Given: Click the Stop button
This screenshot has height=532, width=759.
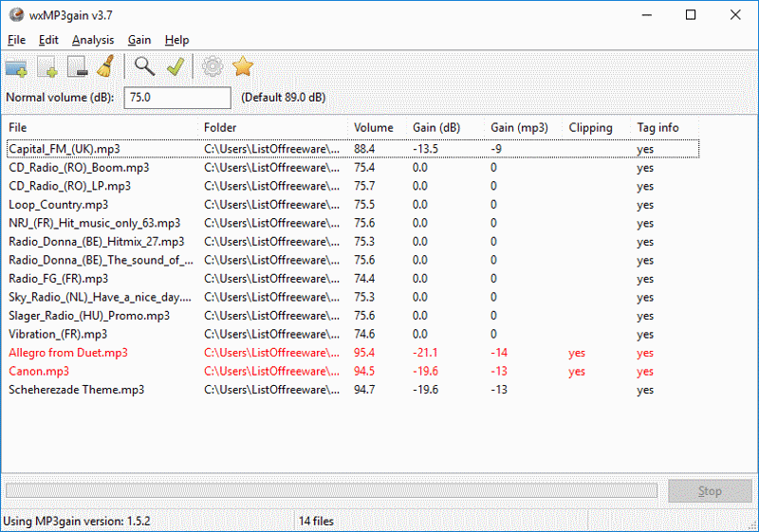Looking at the screenshot, I should [x=710, y=491].
